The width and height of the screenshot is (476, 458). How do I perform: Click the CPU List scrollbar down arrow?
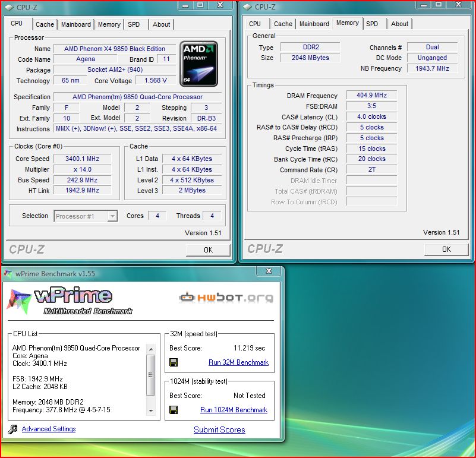click(151, 411)
